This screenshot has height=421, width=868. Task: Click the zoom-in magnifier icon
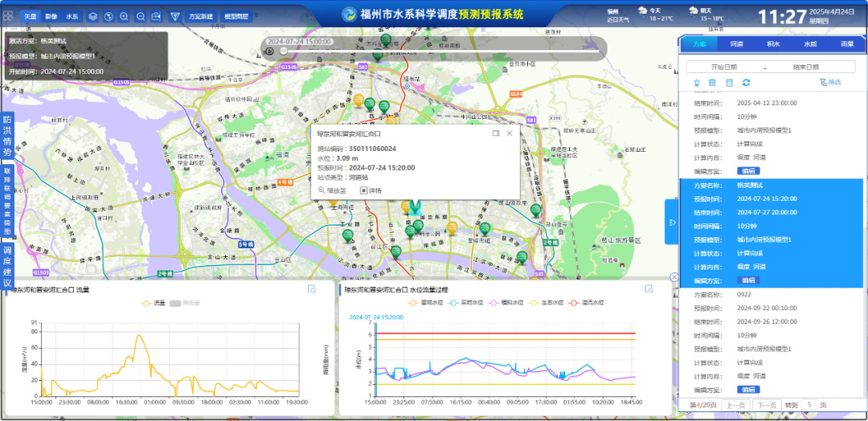click(125, 17)
